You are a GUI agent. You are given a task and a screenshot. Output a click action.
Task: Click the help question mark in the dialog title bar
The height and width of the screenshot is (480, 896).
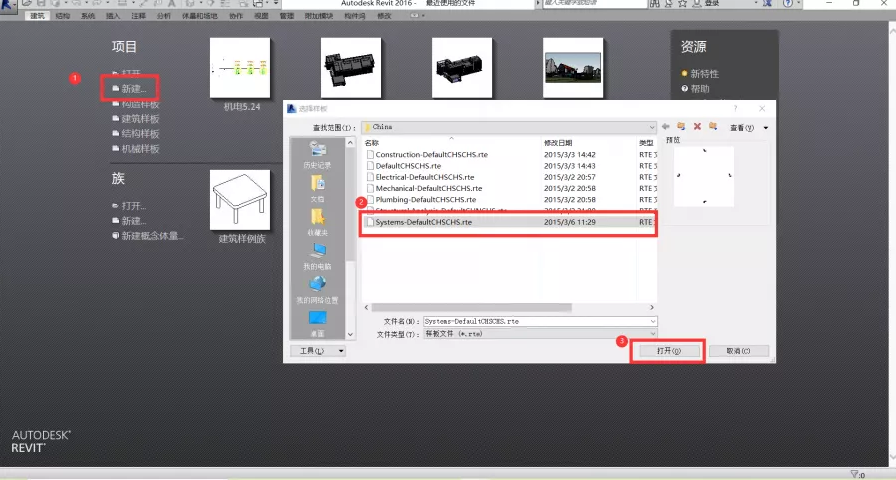click(735, 108)
